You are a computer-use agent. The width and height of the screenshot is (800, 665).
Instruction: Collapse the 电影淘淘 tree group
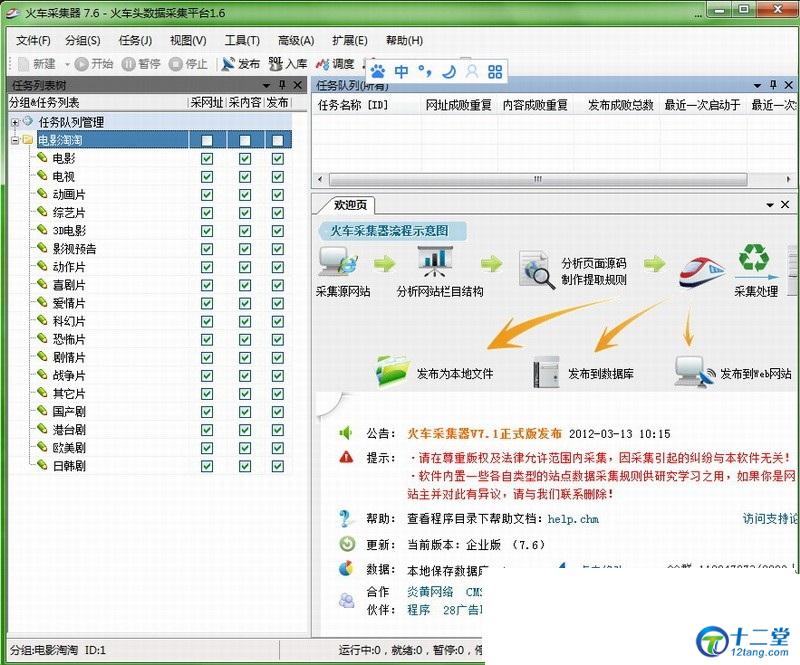15,140
